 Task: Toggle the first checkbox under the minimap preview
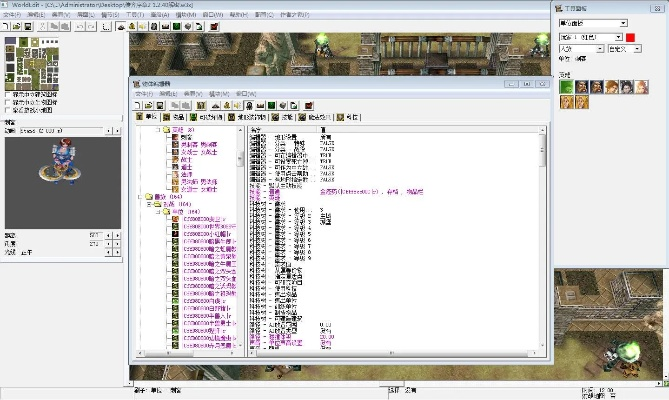click(x=8, y=94)
